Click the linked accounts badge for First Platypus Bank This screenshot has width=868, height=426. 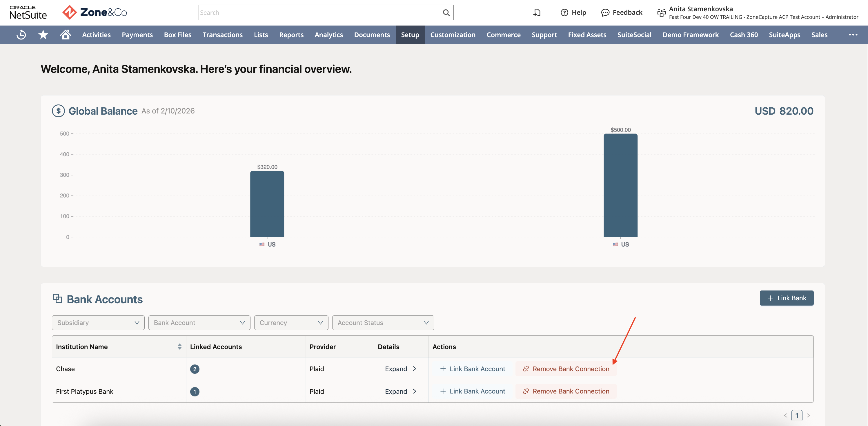pyautogui.click(x=195, y=391)
